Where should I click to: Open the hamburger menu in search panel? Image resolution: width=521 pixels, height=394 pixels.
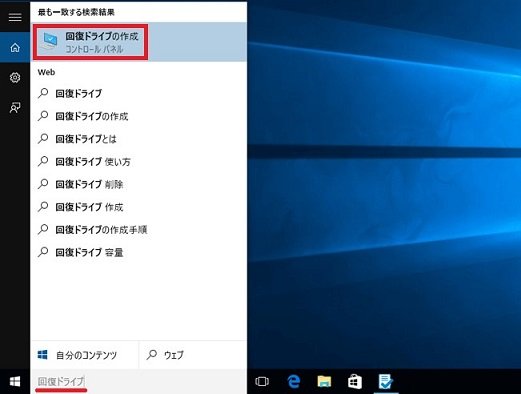(x=15, y=17)
